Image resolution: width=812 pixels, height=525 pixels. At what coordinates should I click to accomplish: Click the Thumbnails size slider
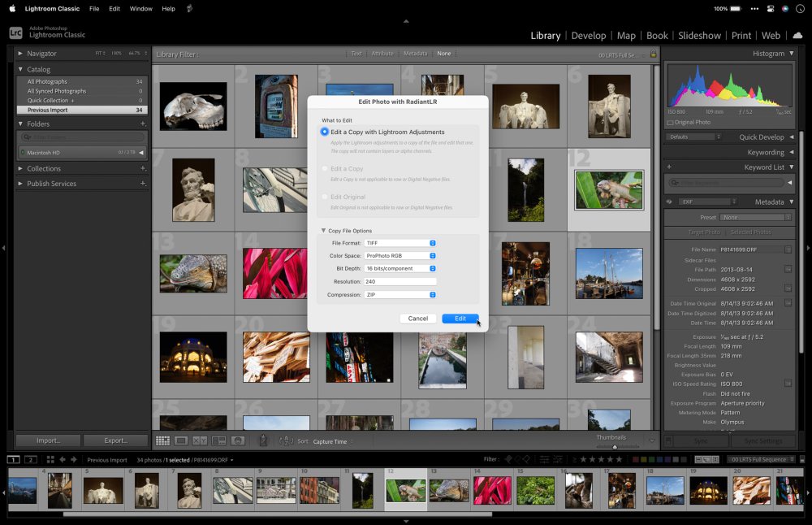pyautogui.click(x=615, y=446)
